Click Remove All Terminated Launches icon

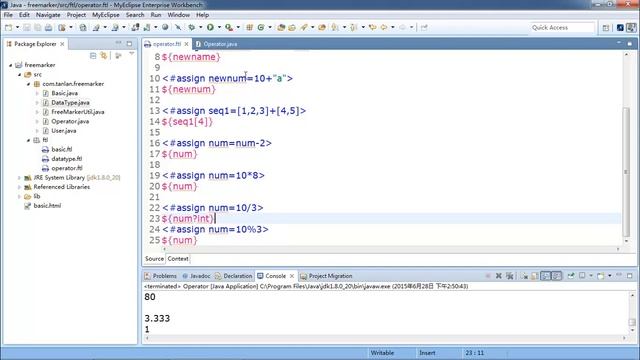(509, 276)
